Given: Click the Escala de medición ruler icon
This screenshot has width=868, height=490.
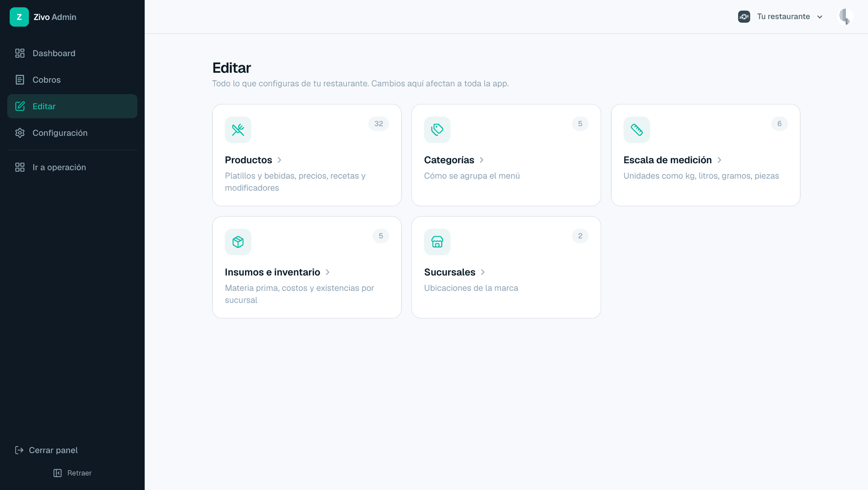Looking at the screenshot, I should tap(637, 130).
